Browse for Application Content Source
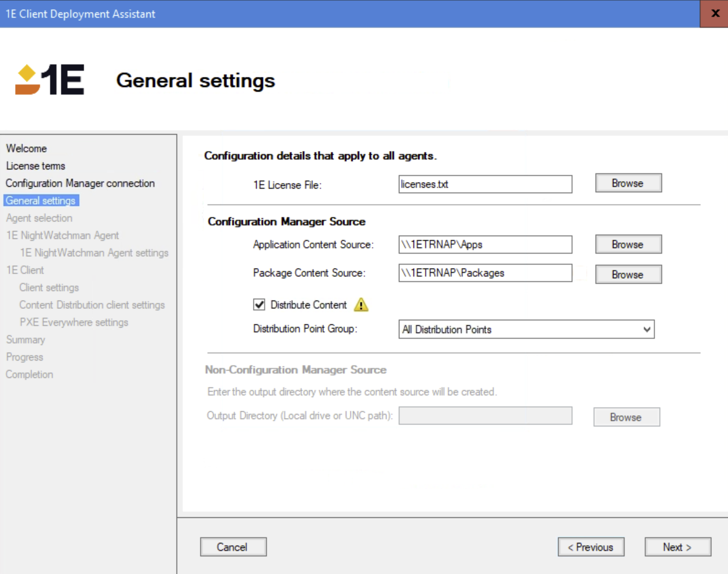Screen dimensions: 728x574 (628, 244)
